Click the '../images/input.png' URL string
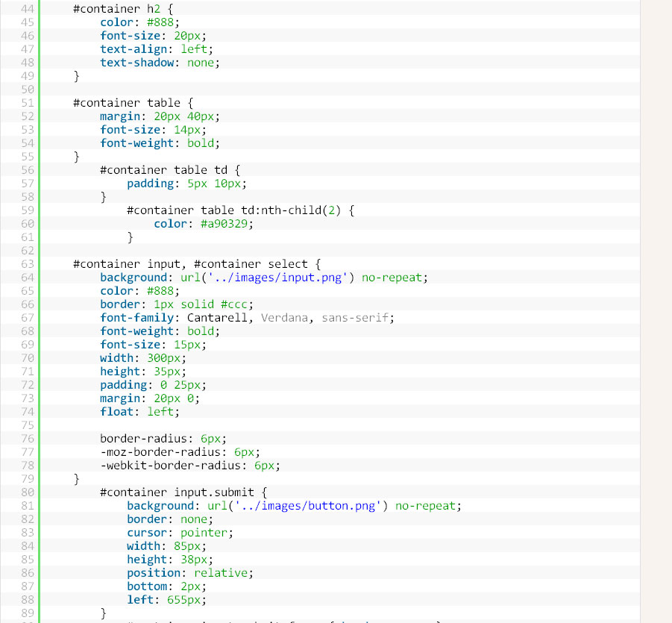Image resolution: width=672 pixels, height=623 pixels. [277, 278]
